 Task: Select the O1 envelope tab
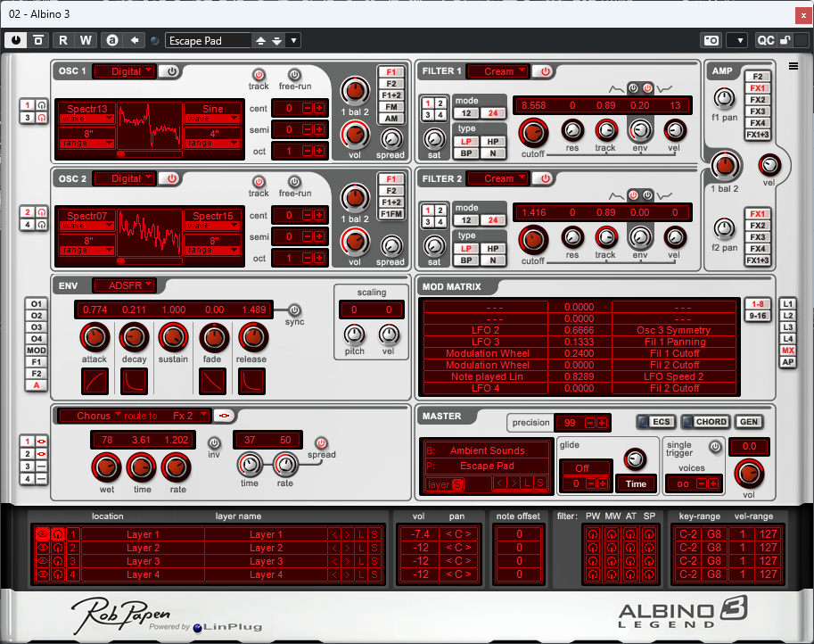point(37,304)
